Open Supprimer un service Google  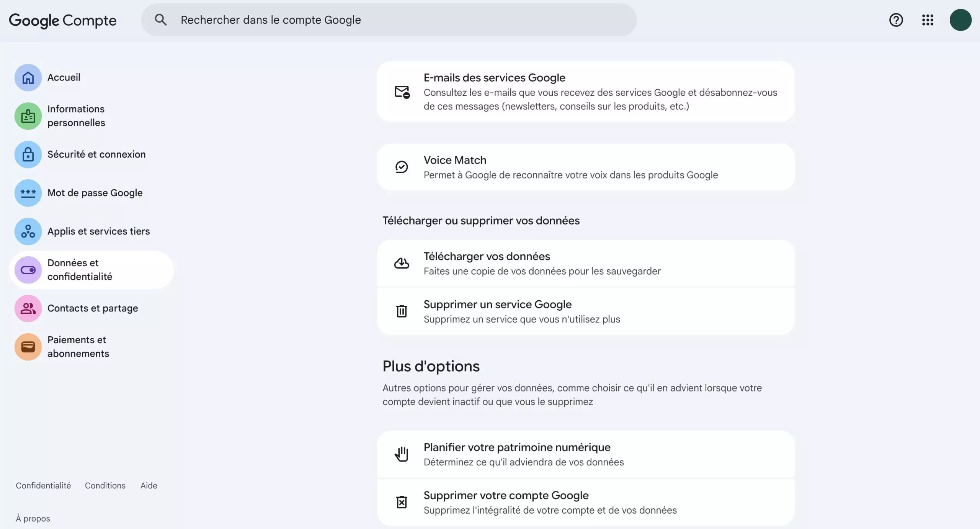coord(585,311)
